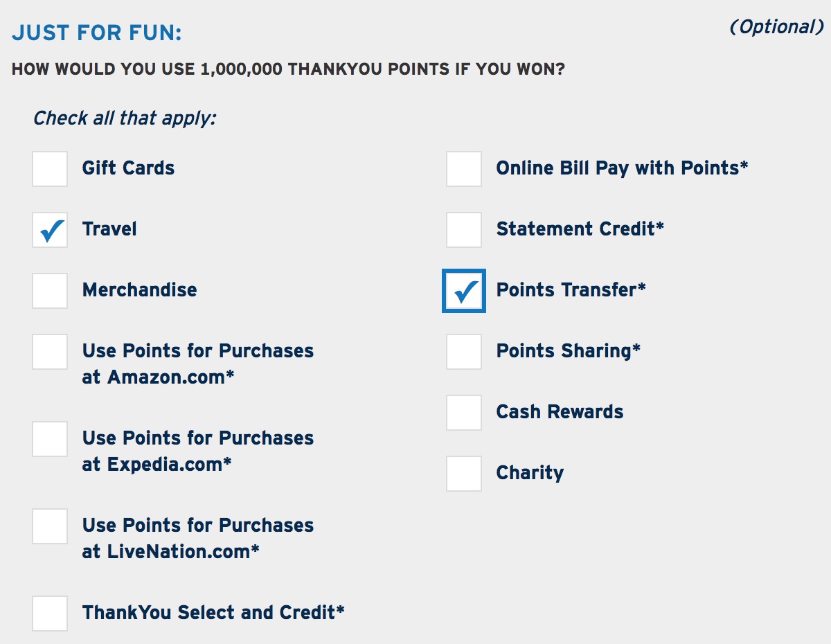This screenshot has height=644, width=831.
Task: Check the LiveNation.com purchases option
Action: tap(50, 526)
